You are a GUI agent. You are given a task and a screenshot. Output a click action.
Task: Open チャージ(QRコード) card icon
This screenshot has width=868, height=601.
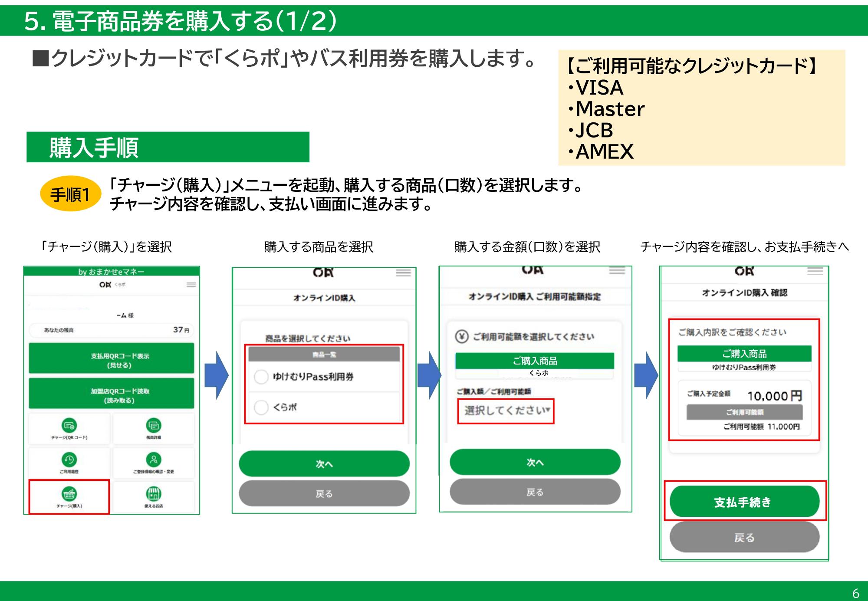[69, 425]
